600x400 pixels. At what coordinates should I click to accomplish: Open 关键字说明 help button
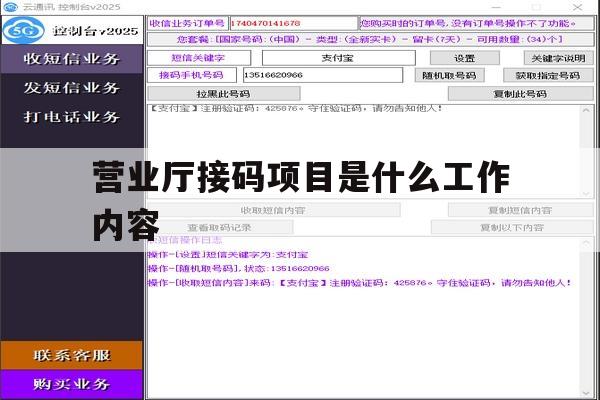coord(558,58)
